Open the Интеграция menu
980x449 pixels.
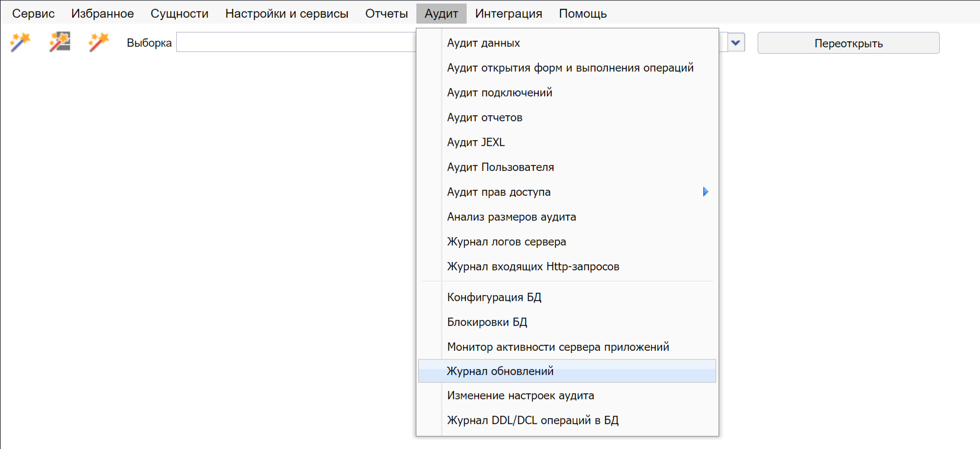tap(509, 14)
